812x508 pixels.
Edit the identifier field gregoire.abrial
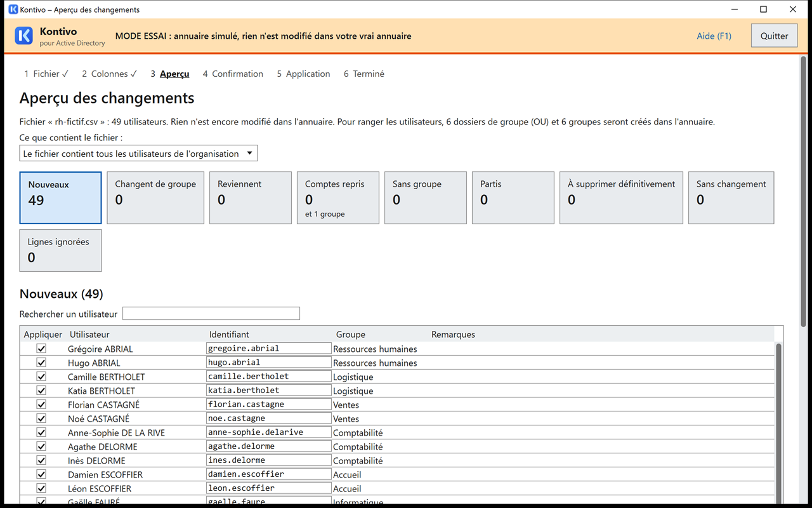point(269,349)
